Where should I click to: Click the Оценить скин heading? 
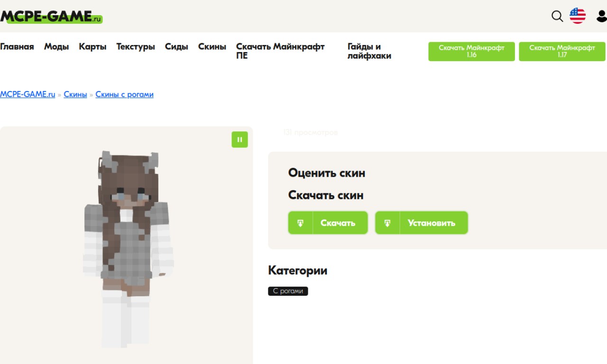327,173
